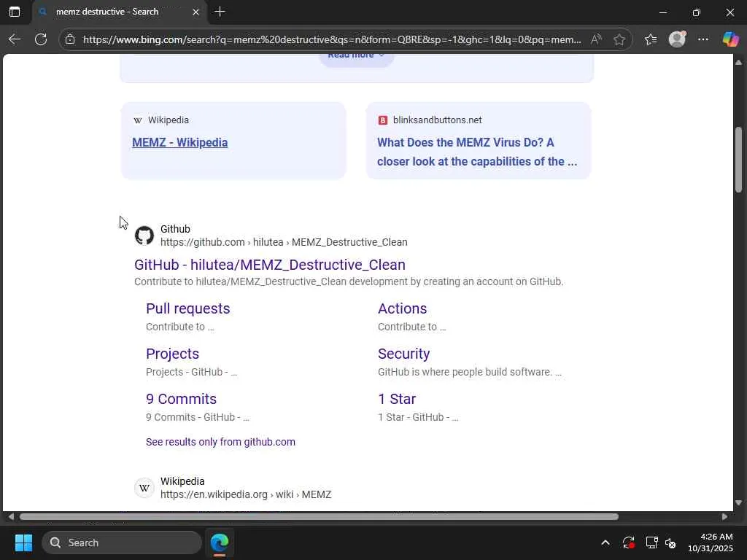This screenshot has height=560, width=747.
Task: Toggle Read aloud icon in address bar
Action: click(596, 39)
